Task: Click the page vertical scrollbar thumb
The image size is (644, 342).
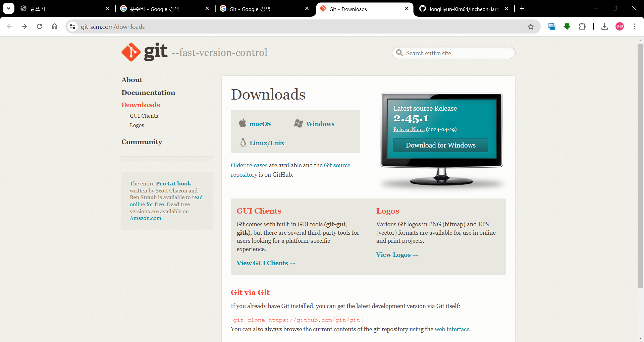Action: (640, 166)
